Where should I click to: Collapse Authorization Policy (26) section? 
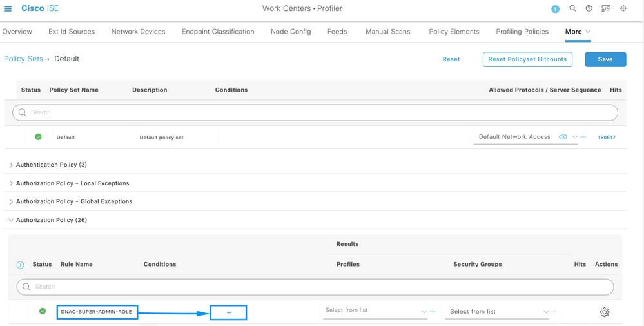(x=11, y=220)
